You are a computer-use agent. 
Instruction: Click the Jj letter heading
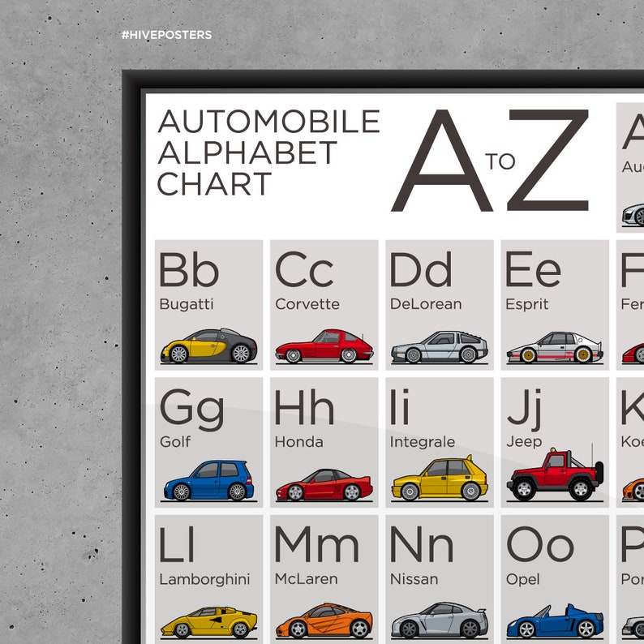(524, 410)
